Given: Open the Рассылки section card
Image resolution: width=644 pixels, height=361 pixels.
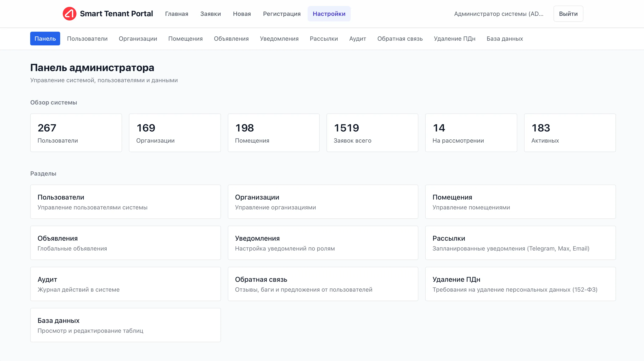Looking at the screenshot, I should 520,243.
